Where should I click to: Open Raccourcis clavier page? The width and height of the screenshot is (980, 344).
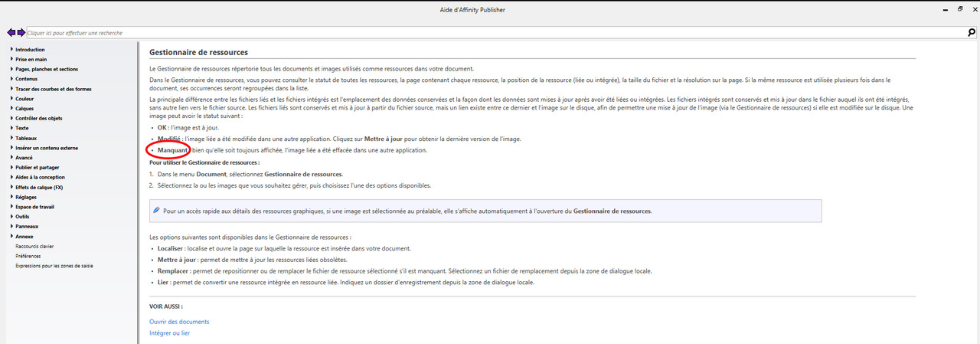(34, 247)
